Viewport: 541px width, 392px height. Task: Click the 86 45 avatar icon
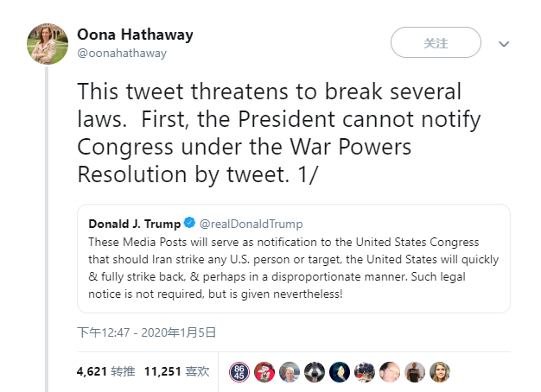point(239,372)
